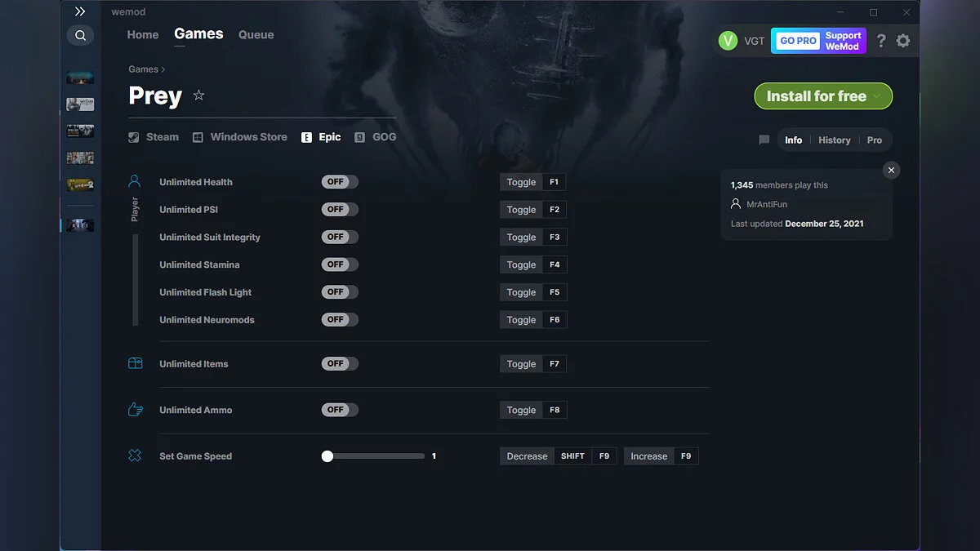Click Toggle F3 hotkey for Suit Integrity
This screenshot has width=980, height=551.
(x=533, y=238)
